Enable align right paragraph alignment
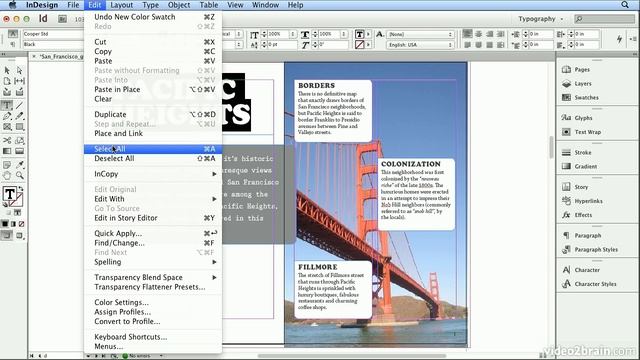 [490, 34]
